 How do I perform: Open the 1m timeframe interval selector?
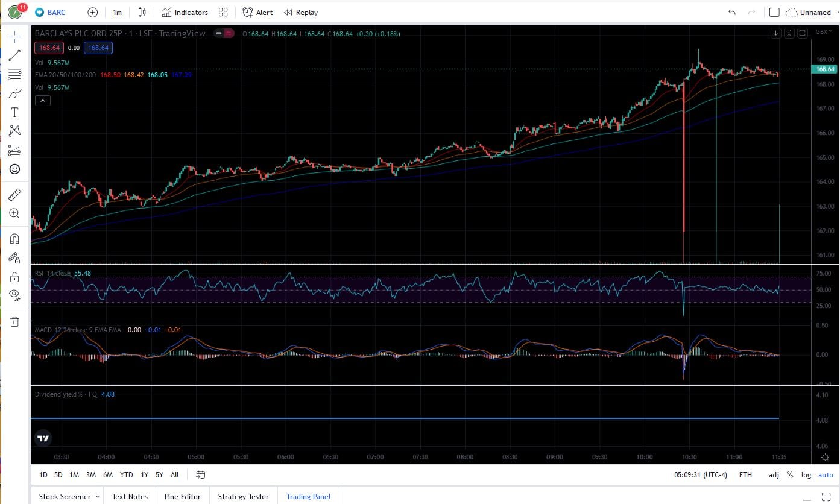click(x=117, y=12)
